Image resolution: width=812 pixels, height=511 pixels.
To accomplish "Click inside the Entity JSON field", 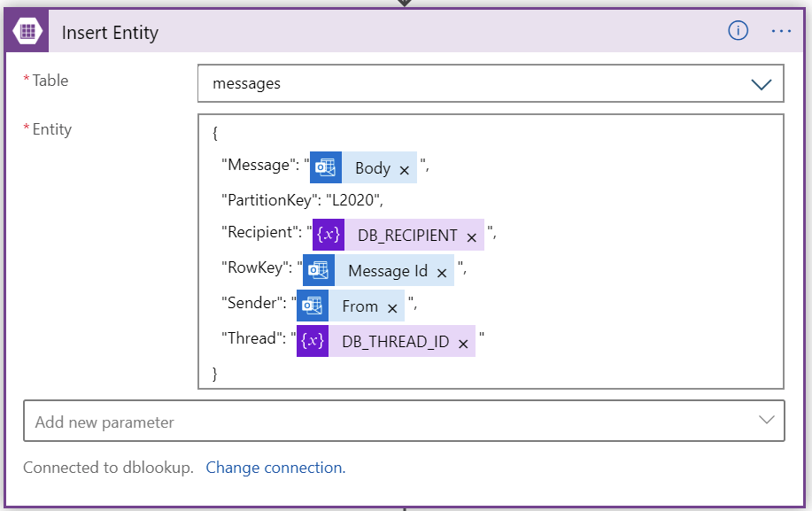I will point(491,252).
